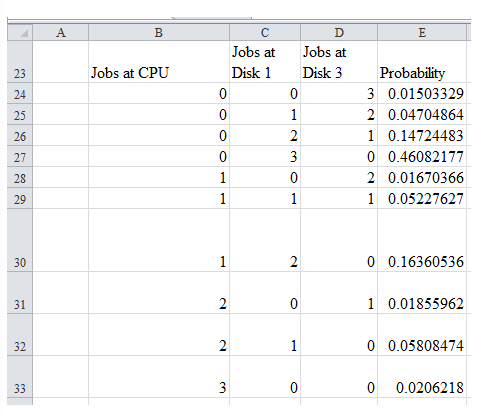
Task: Click CPU value 2 in row 31
Action: (x=159, y=293)
